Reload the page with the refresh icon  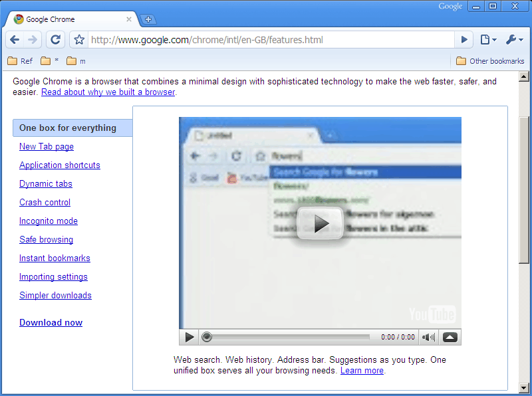56,40
